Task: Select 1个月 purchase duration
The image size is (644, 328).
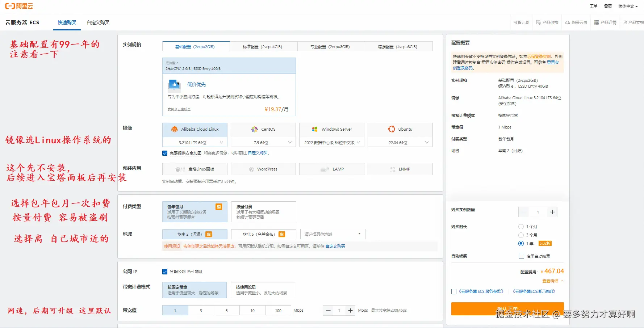Action: click(x=521, y=227)
